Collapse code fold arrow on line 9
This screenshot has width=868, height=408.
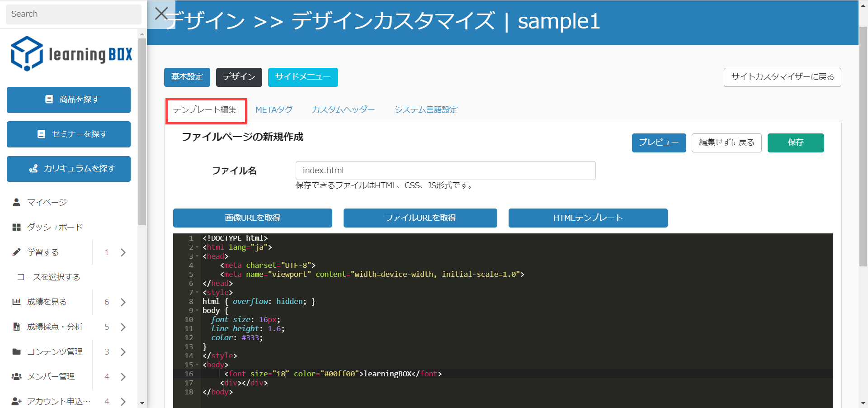pyautogui.click(x=197, y=311)
